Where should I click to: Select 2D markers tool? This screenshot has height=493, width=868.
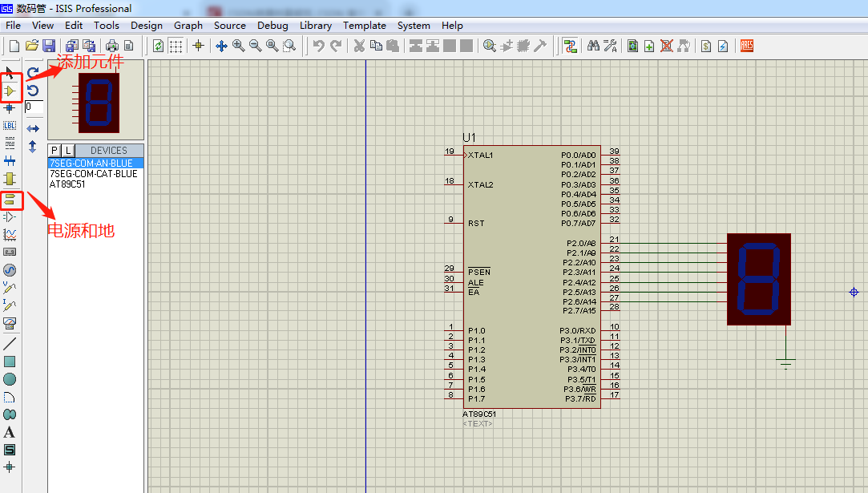coord(10,467)
